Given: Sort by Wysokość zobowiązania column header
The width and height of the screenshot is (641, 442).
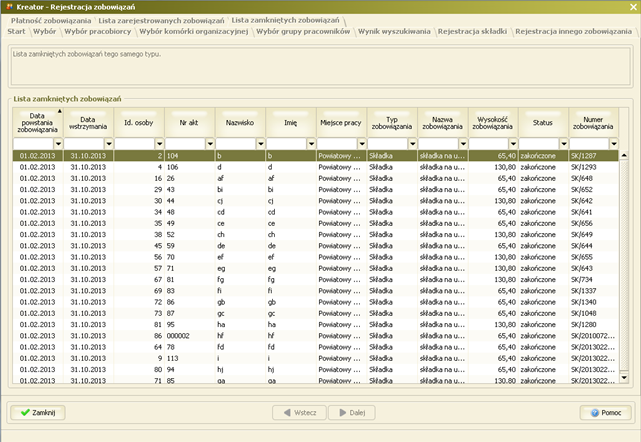Looking at the screenshot, I should click(493, 123).
